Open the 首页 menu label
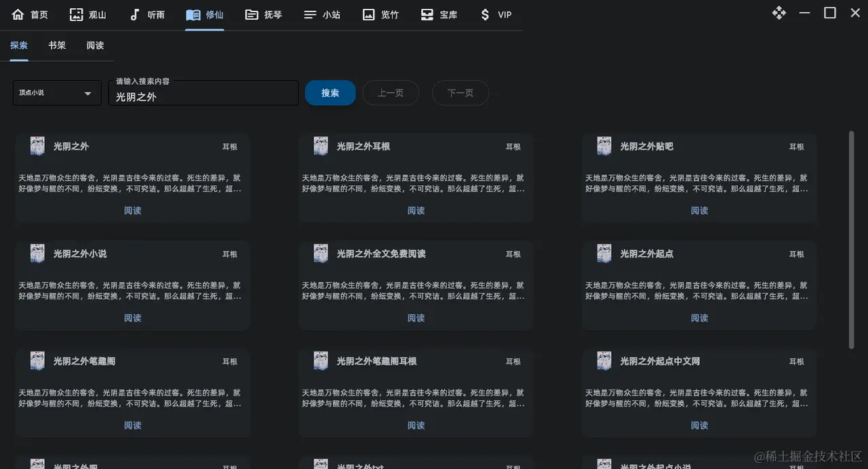 [39, 14]
